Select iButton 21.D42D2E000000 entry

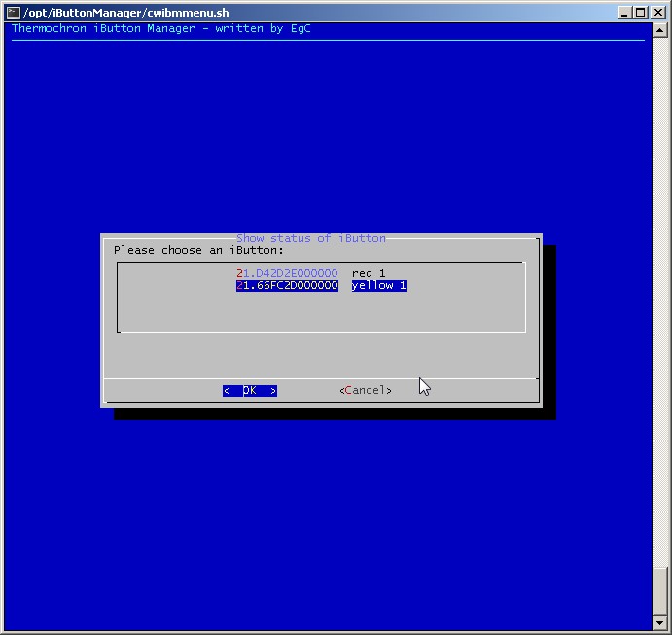287,273
